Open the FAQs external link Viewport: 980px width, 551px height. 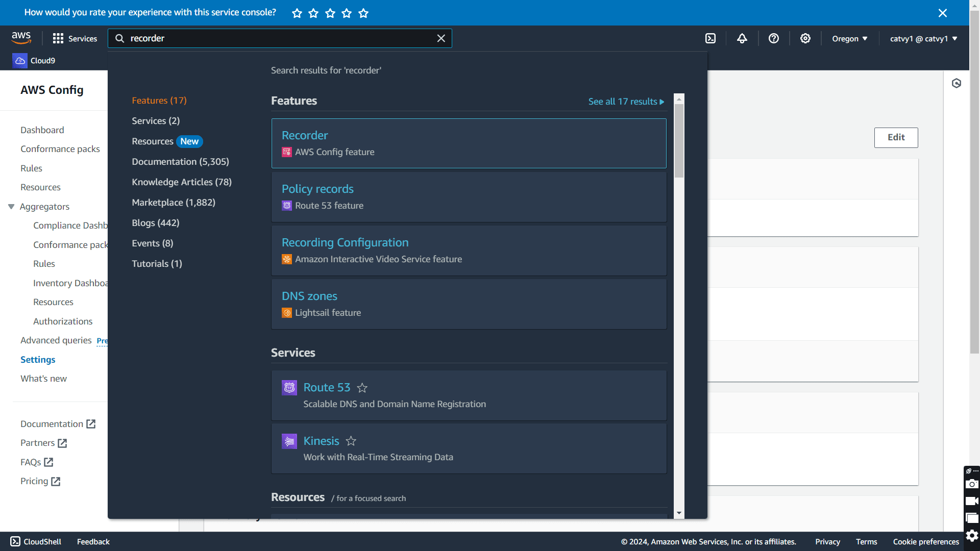[x=37, y=462]
